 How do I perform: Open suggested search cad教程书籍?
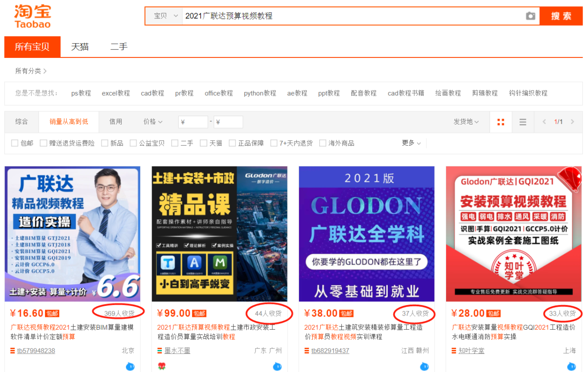[x=406, y=93]
